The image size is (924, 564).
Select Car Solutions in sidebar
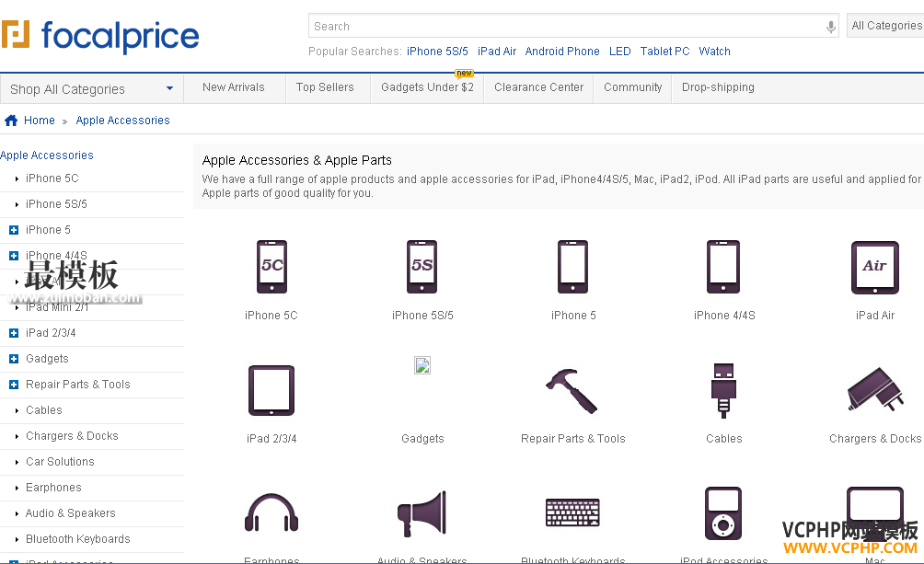tap(60, 462)
